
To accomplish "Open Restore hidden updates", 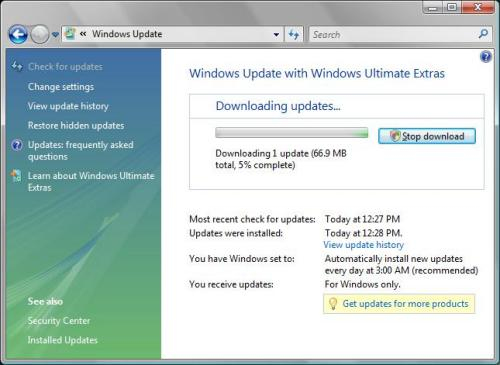I will 76,125.
